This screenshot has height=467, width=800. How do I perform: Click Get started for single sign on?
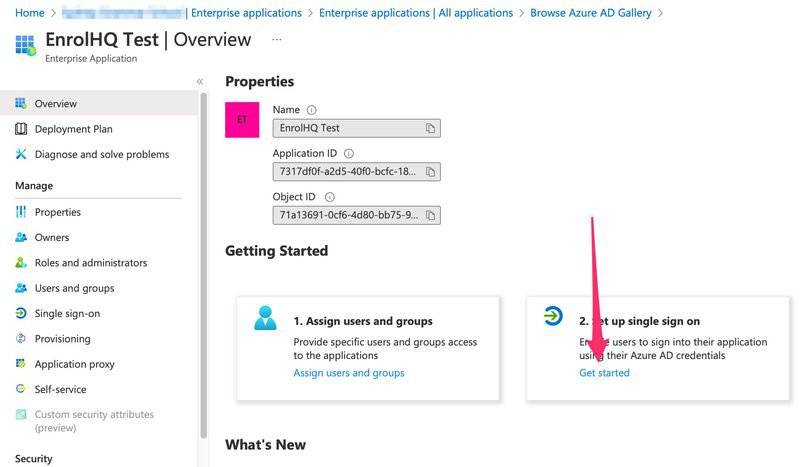[604, 373]
